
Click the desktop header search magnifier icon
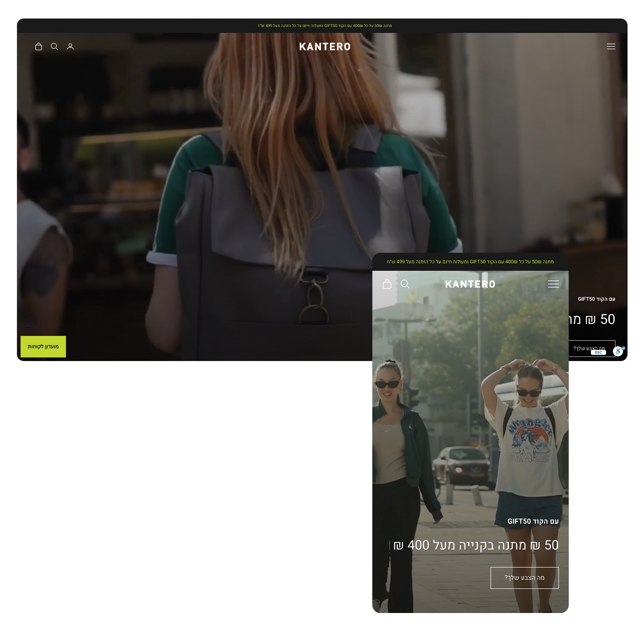tap(54, 47)
